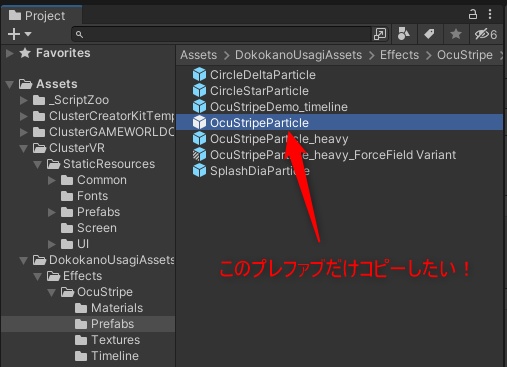Select the Materials folder
Viewport: 507px width, 367px height.
[88, 308]
